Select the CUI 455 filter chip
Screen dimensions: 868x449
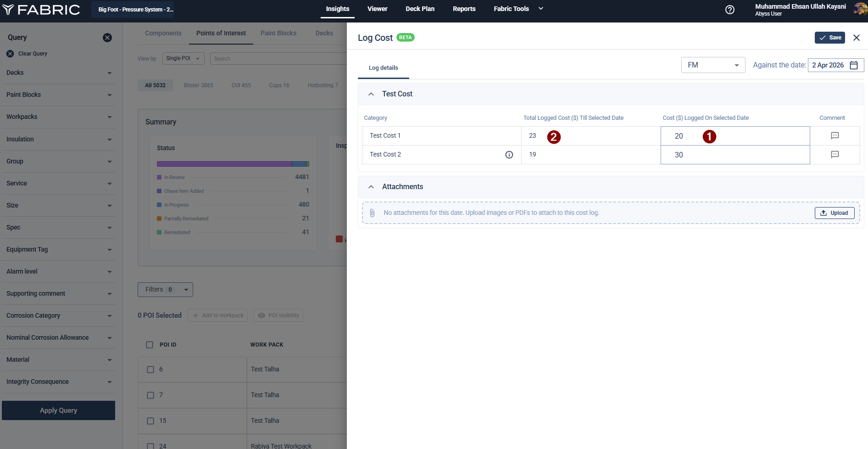tap(241, 85)
